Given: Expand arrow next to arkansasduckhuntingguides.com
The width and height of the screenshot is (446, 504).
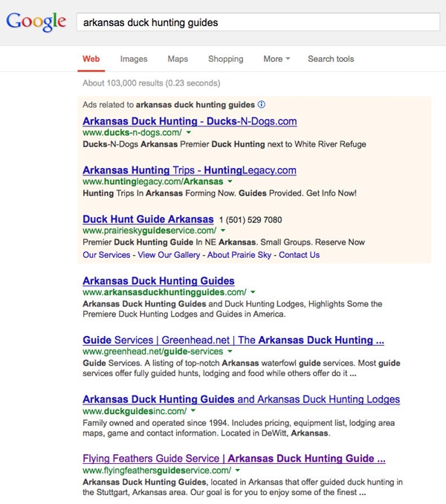Looking at the screenshot, I should point(253,292).
